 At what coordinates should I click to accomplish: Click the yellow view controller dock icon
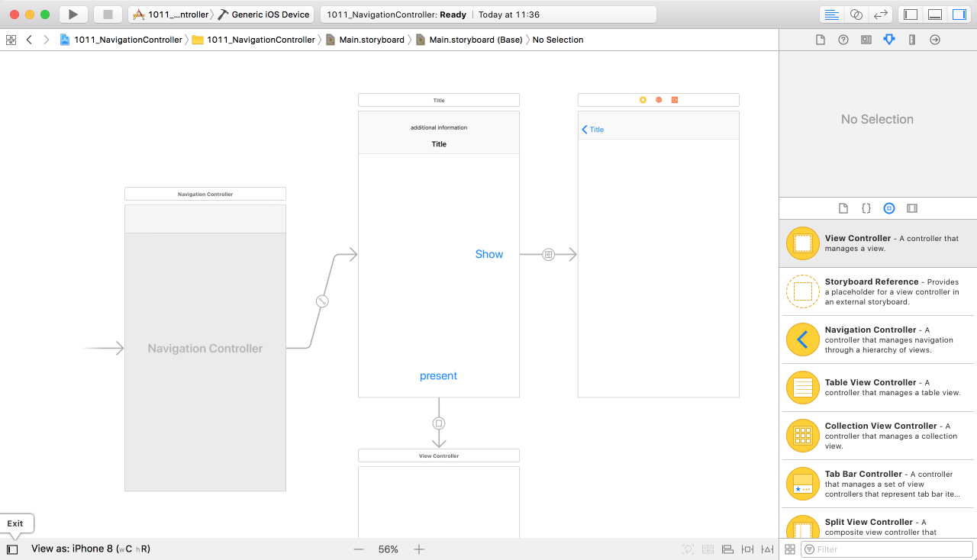pyautogui.click(x=643, y=100)
